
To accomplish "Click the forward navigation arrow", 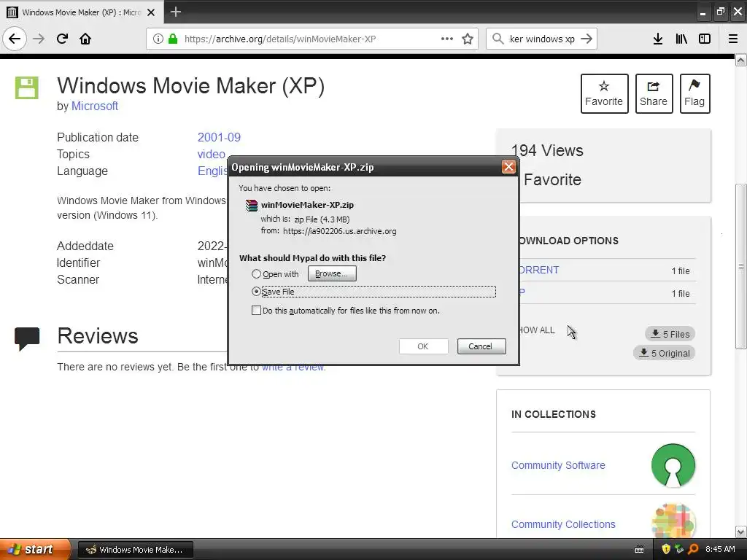I will (x=39, y=39).
